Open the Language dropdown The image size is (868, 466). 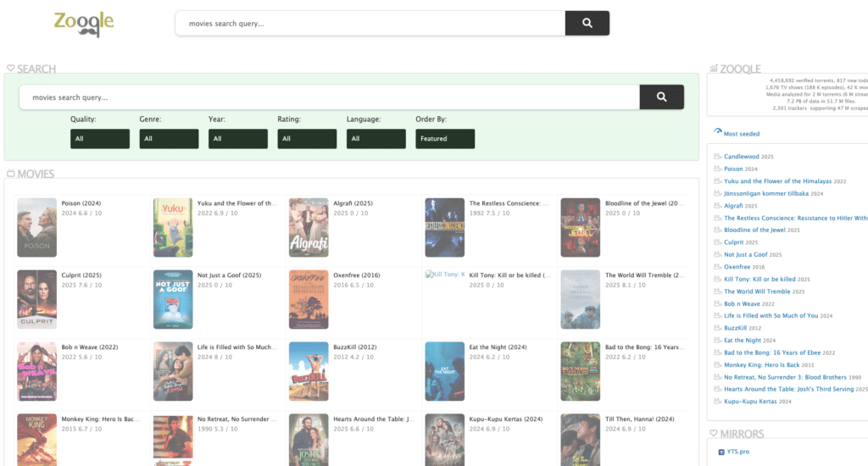(x=376, y=139)
